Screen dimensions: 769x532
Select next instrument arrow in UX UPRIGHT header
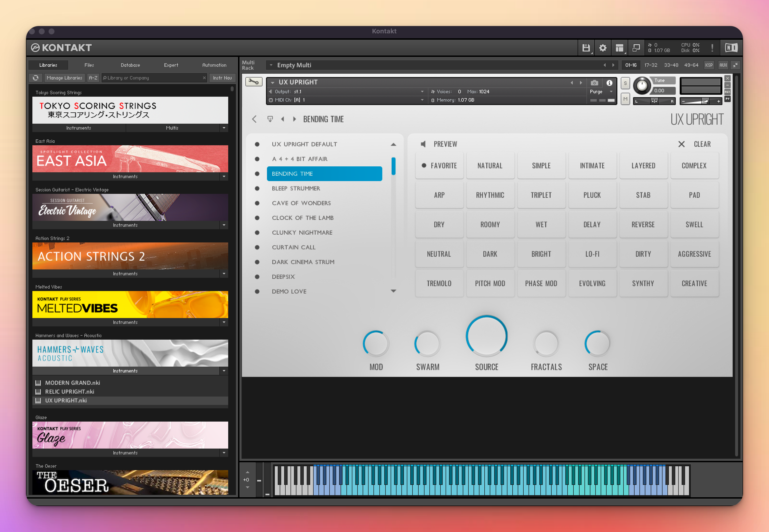pos(581,83)
